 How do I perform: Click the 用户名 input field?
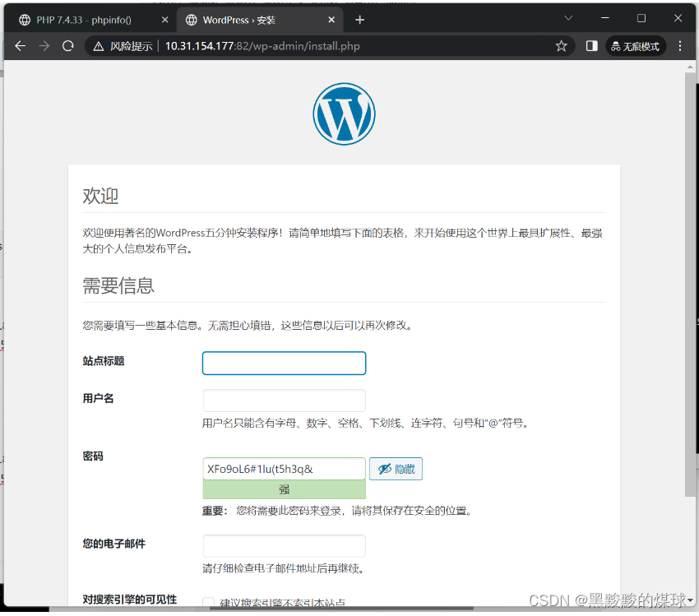pyautogui.click(x=284, y=401)
